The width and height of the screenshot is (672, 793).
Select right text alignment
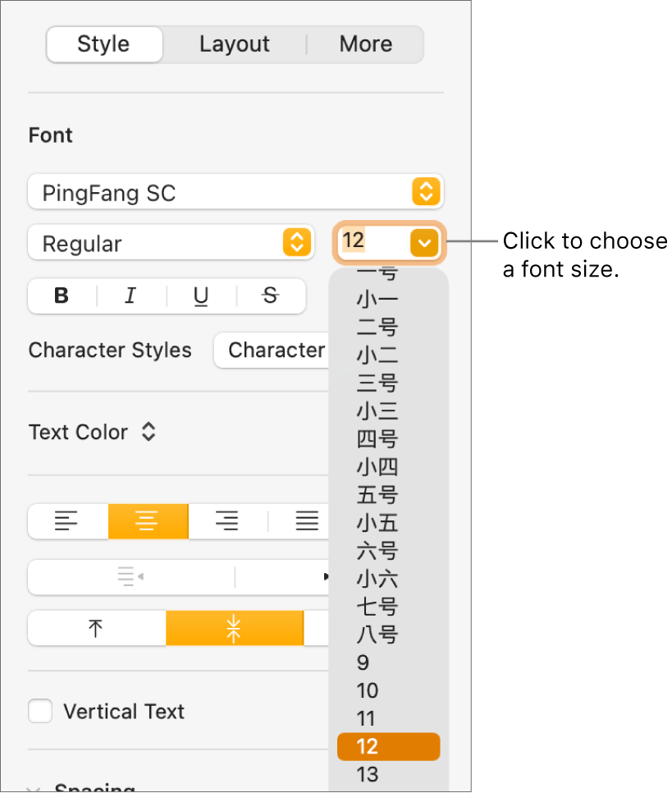click(226, 521)
